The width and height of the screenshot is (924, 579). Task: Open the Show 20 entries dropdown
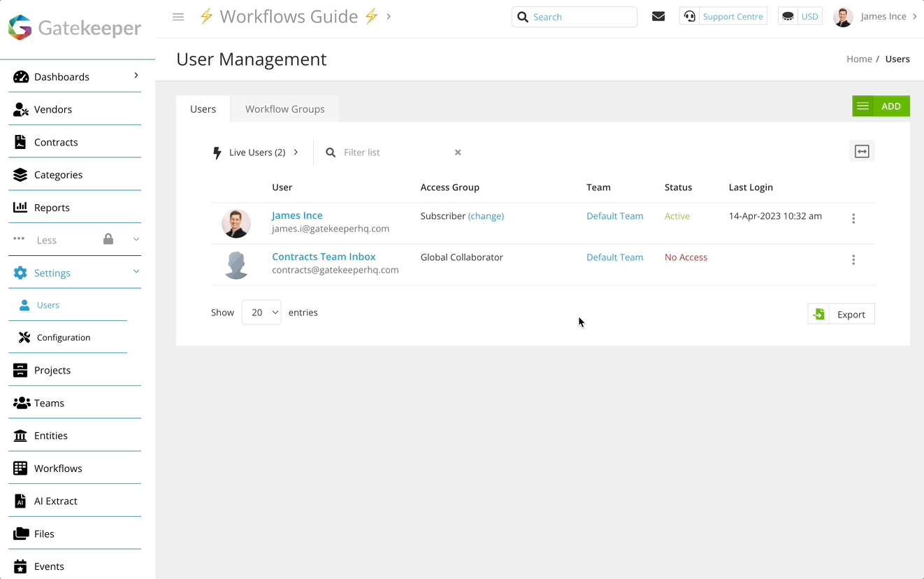[261, 313]
